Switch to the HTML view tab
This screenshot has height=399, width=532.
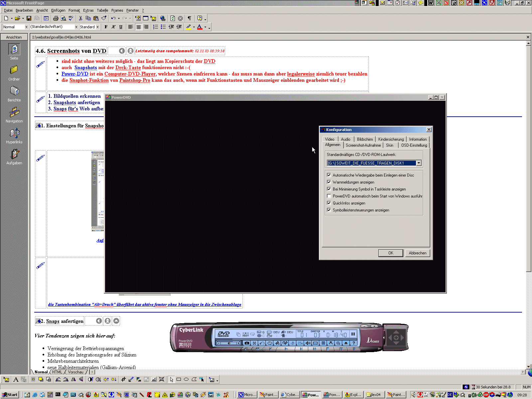click(57, 372)
